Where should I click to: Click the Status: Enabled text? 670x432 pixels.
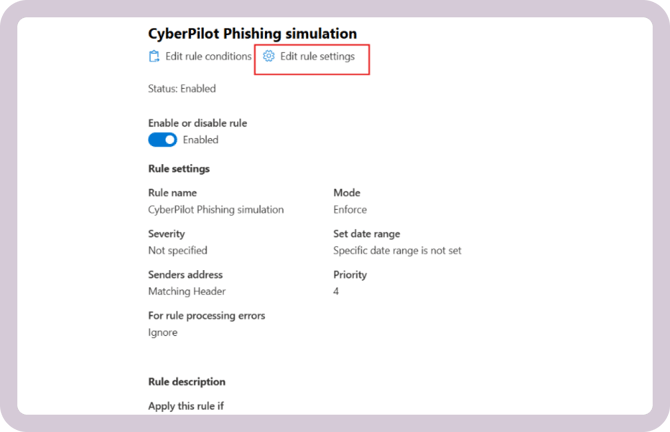pos(181,89)
